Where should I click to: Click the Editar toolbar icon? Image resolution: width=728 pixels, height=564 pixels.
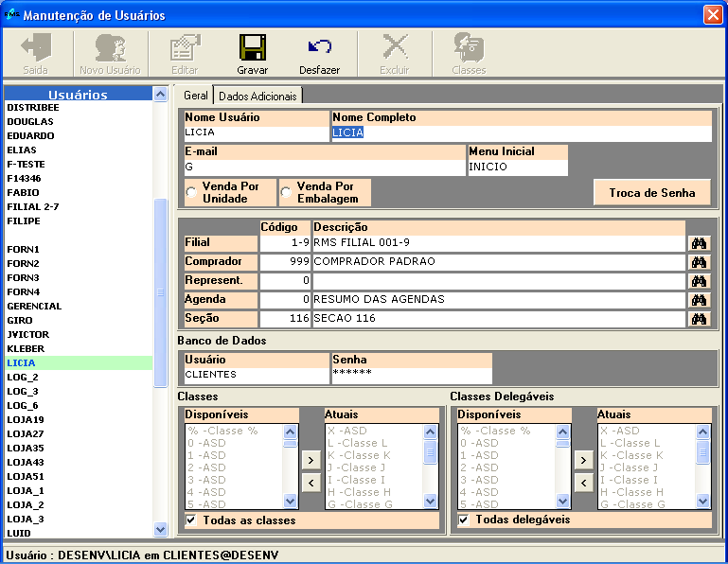pyautogui.click(x=185, y=47)
